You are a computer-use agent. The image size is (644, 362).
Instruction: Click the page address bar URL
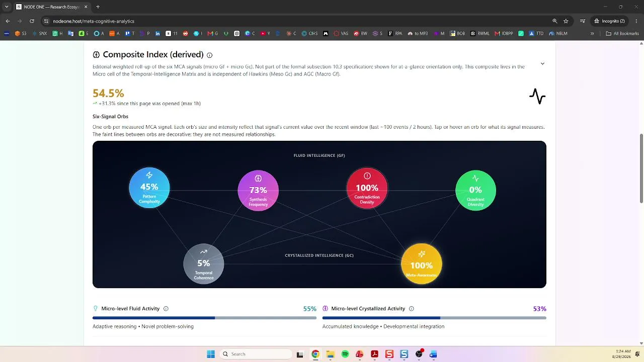(x=94, y=21)
